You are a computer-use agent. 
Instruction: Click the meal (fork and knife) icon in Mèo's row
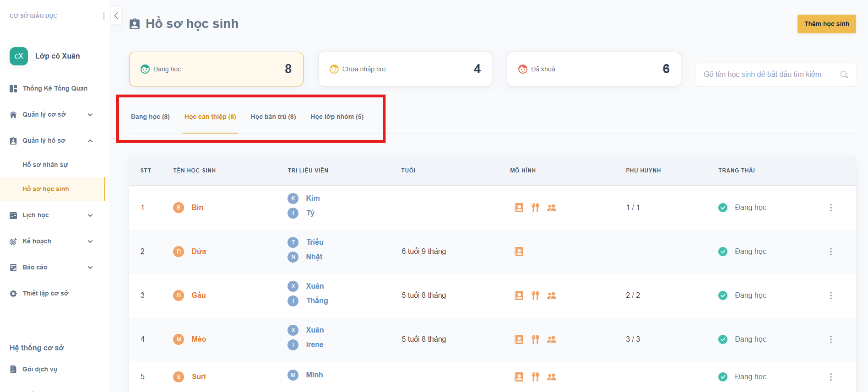[535, 339]
